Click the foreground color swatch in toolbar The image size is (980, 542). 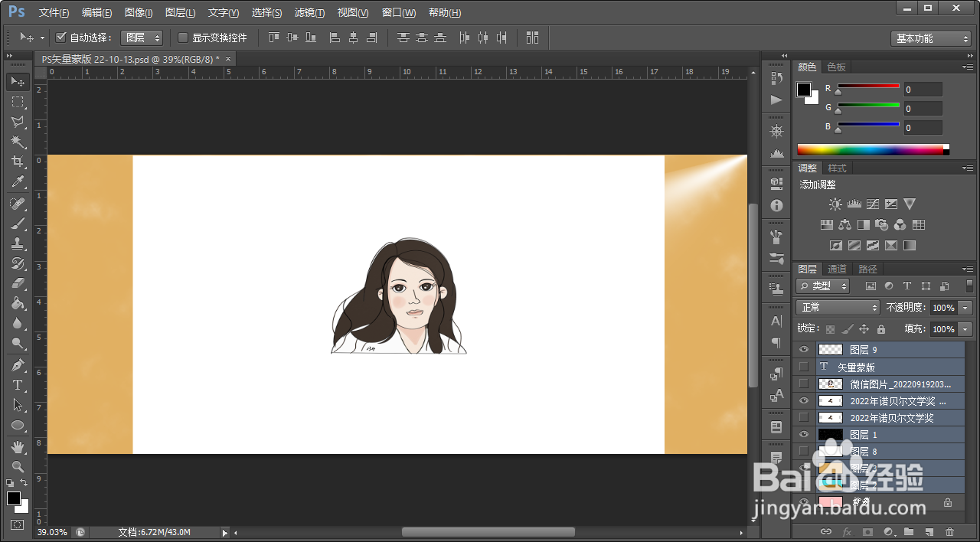tap(14, 498)
